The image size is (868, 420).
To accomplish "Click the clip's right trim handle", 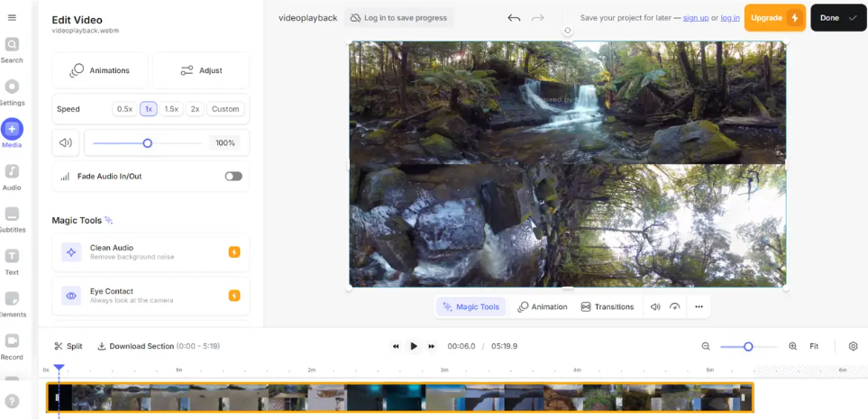I will coord(743,397).
